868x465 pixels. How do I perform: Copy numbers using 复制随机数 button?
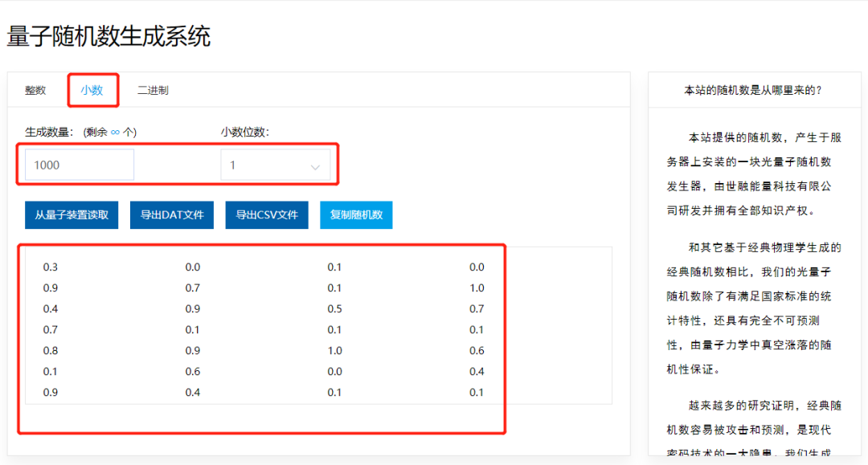[x=356, y=215]
